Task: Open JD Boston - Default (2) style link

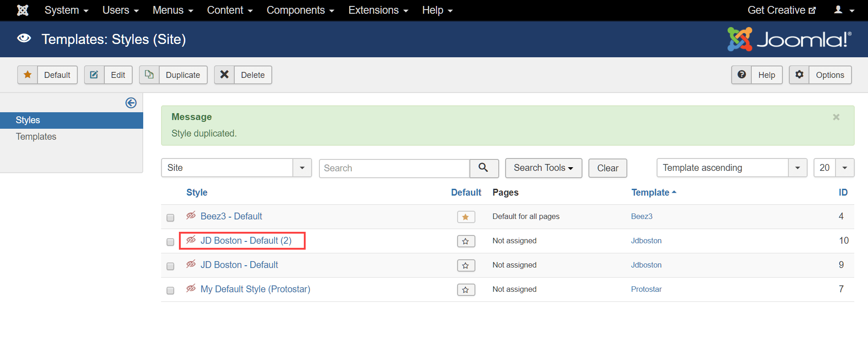Action: coord(246,241)
